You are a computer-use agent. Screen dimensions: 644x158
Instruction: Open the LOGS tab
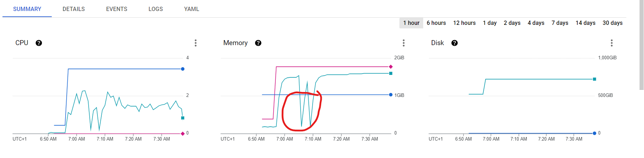pyautogui.click(x=156, y=9)
